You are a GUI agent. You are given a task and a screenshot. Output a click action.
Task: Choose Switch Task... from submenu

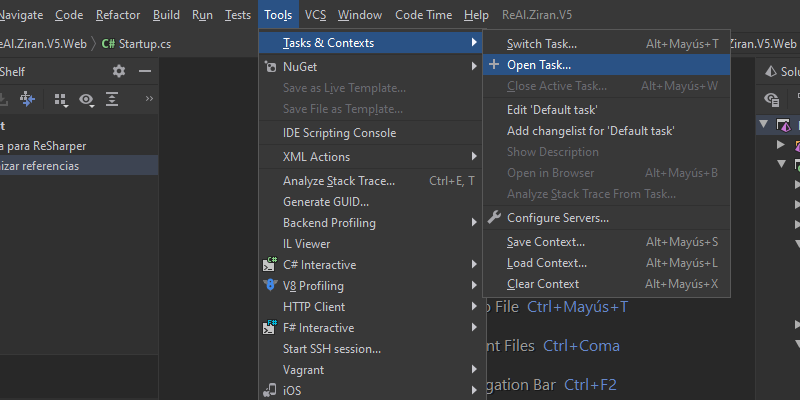pos(606,44)
